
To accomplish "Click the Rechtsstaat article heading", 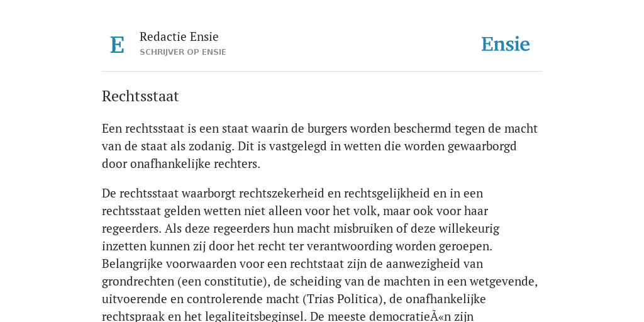I will pyautogui.click(x=140, y=96).
